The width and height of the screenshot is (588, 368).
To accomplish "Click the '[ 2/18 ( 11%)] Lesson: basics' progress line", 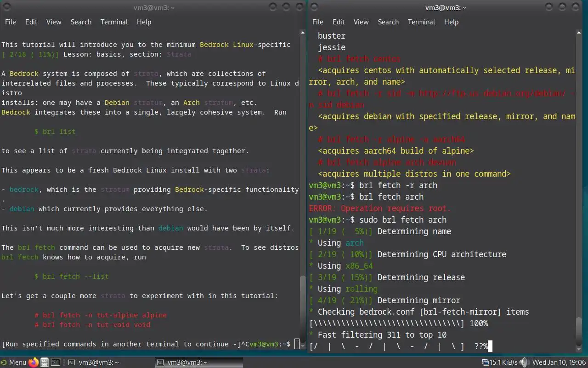I will pyautogui.click(x=96, y=54).
